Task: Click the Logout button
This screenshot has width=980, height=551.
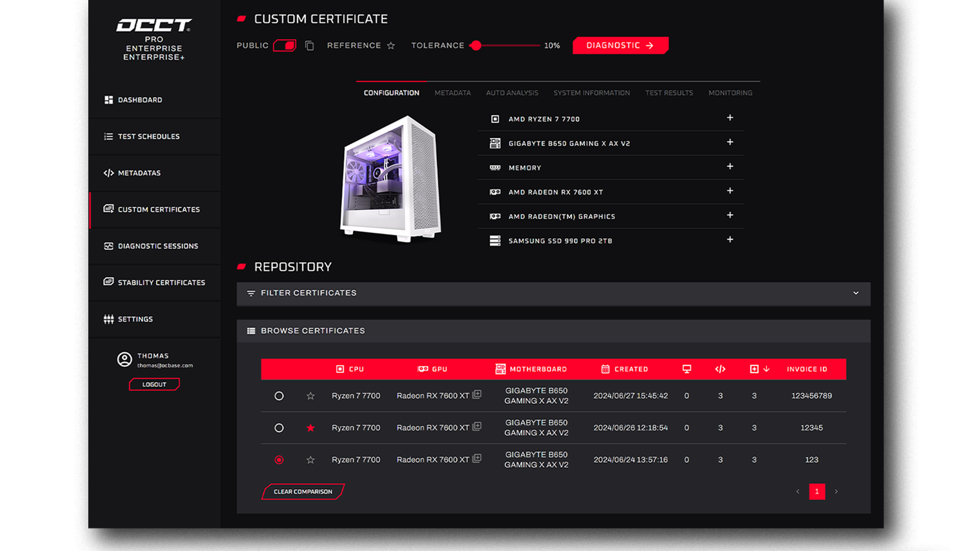Action: (154, 385)
